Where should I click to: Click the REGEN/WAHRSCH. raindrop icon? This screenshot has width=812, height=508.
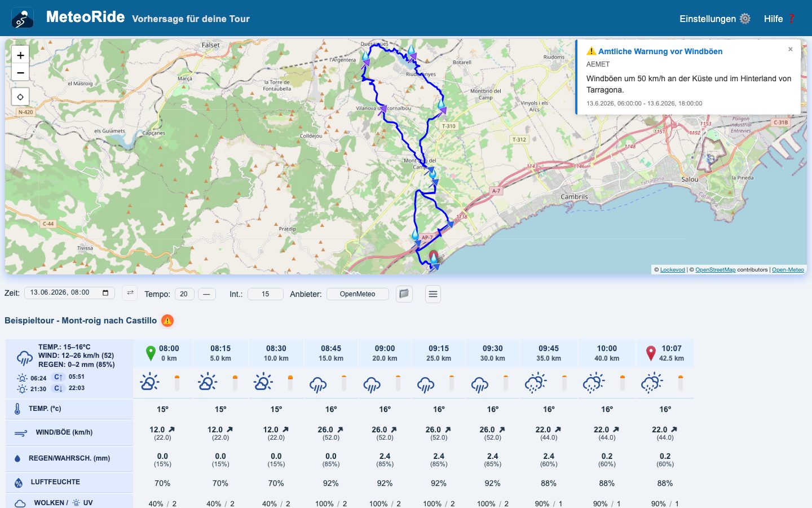pos(17,458)
